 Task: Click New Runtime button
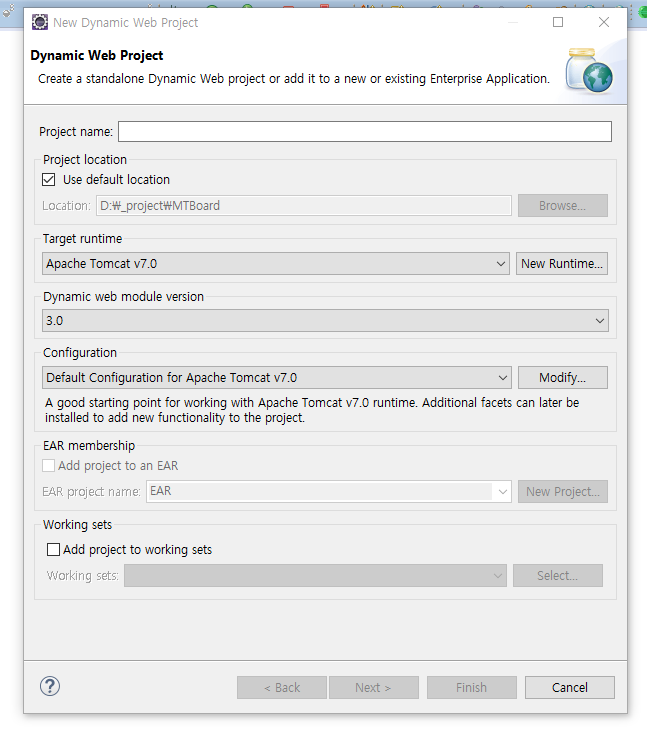[x=561, y=264]
